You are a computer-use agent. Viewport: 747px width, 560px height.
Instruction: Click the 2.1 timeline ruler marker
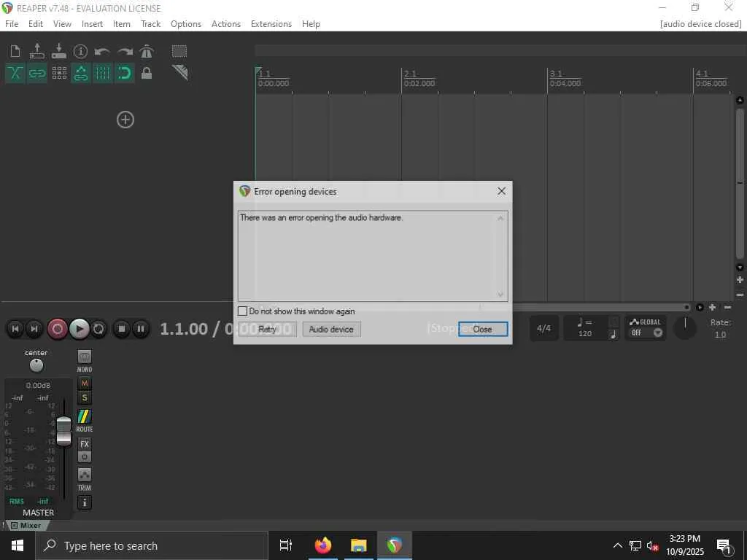[x=410, y=74]
